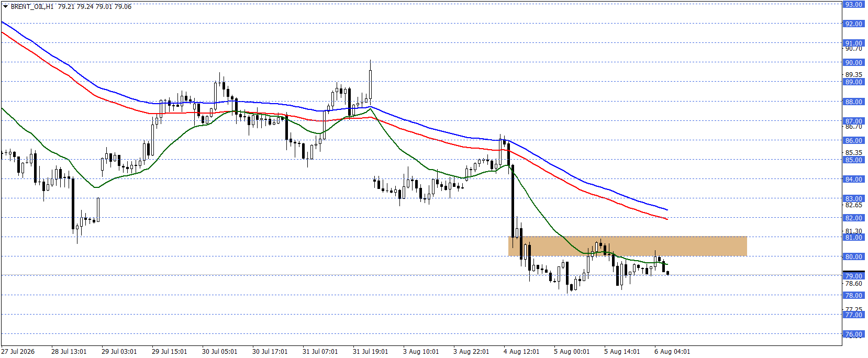Viewport: 868px width, 358px height.
Task: Click the 31 Jul 19:01 time label
Action: (x=371, y=352)
